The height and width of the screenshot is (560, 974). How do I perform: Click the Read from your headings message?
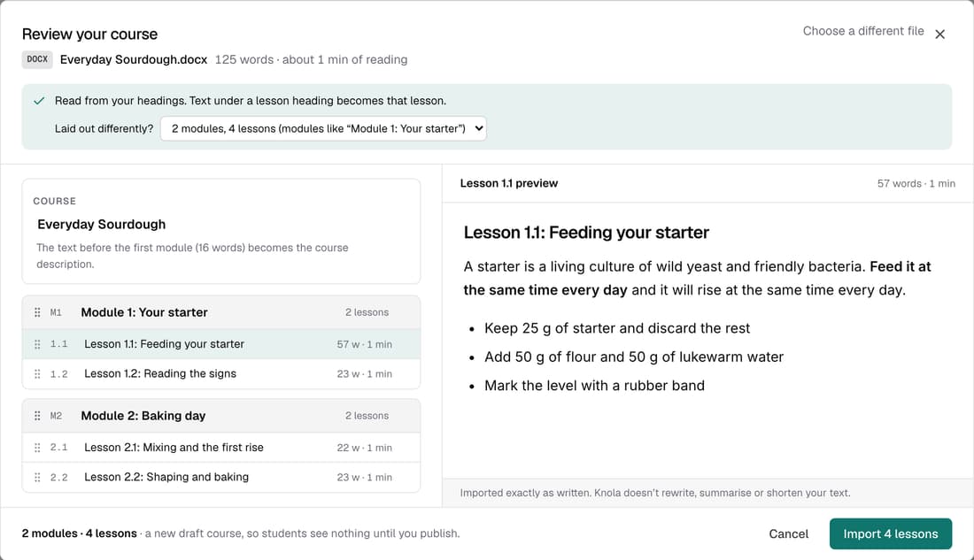click(x=251, y=101)
